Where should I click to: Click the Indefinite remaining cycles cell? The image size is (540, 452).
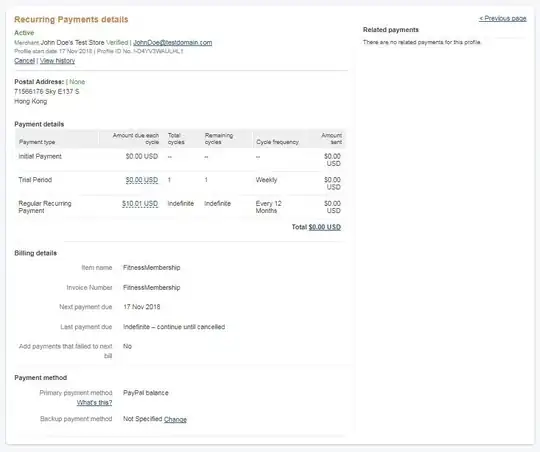pos(217,204)
